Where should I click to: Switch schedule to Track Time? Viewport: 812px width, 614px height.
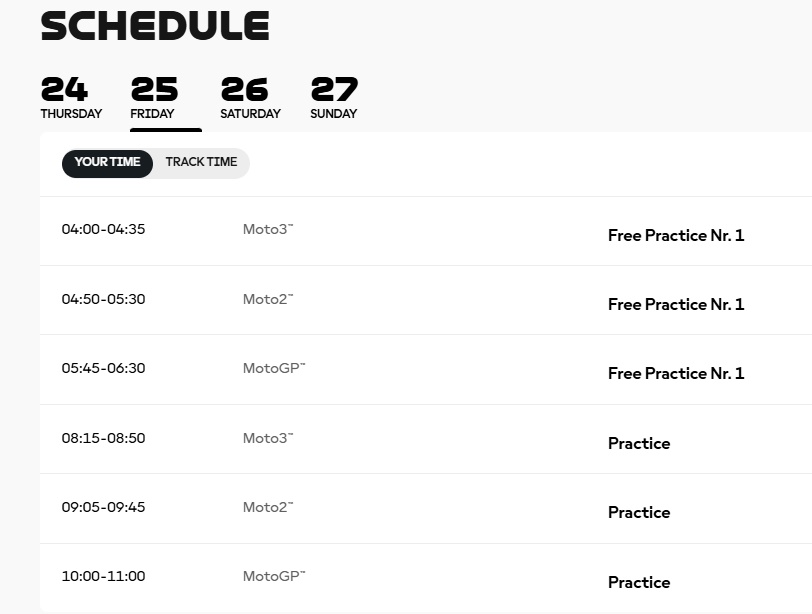point(201,163)
